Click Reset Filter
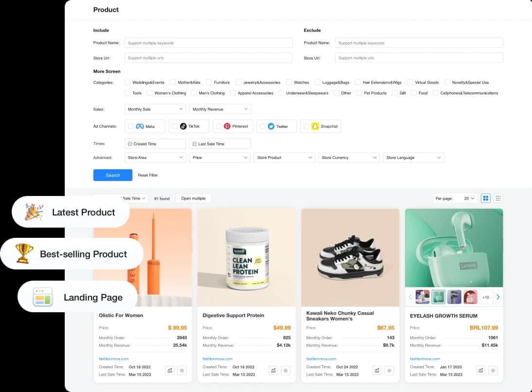The width and height of the screenshot is (532, 392). pyautogui.click(x=148, y=175)
